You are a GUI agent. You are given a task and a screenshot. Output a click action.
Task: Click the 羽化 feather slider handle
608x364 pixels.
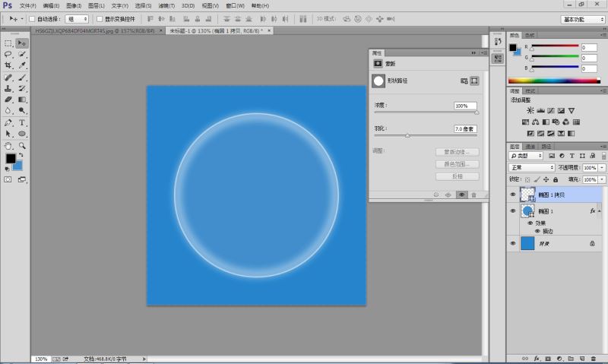407,135
